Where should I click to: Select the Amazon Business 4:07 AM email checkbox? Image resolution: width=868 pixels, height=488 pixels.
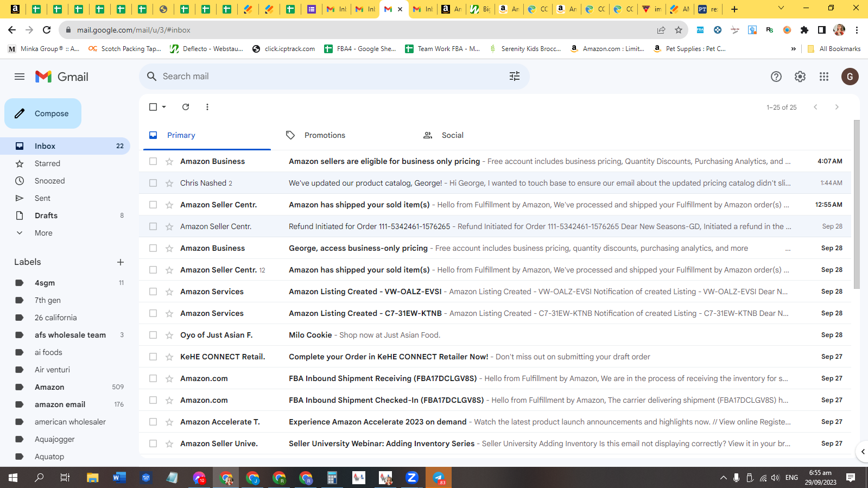coord(153,161)
